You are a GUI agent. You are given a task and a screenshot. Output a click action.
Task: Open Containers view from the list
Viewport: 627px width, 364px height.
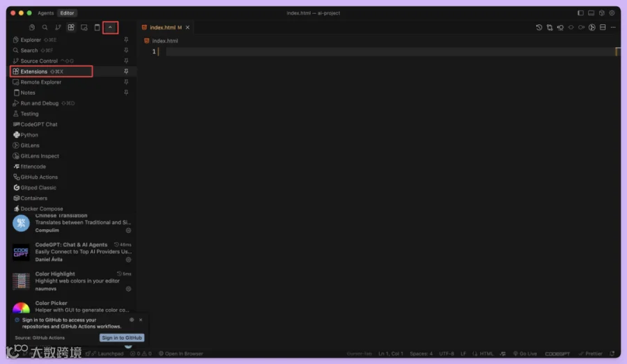[71, 198]
